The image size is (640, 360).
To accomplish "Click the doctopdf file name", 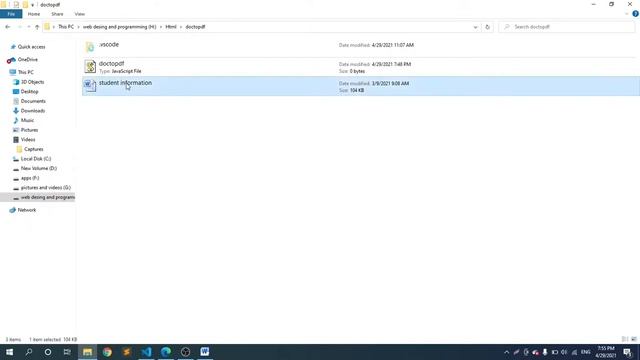I will click(x=111, y=64).
